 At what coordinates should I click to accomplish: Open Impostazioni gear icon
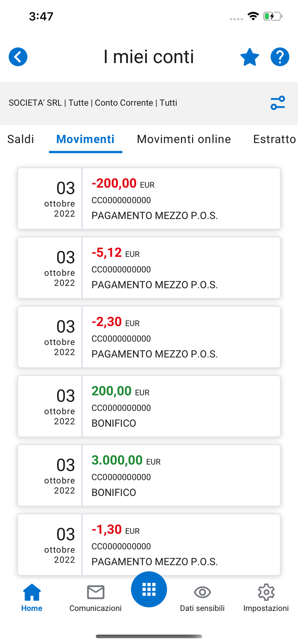pyautogui.click(x=266, y=598)
